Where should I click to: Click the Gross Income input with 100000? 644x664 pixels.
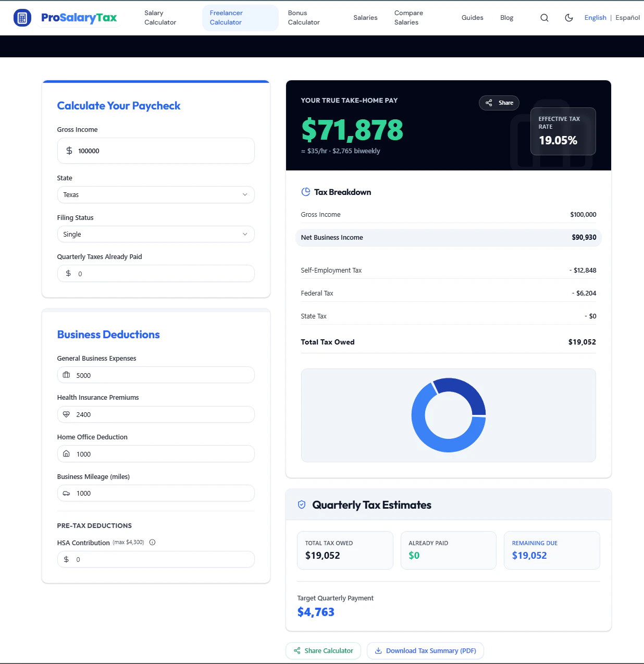(156, 151)
